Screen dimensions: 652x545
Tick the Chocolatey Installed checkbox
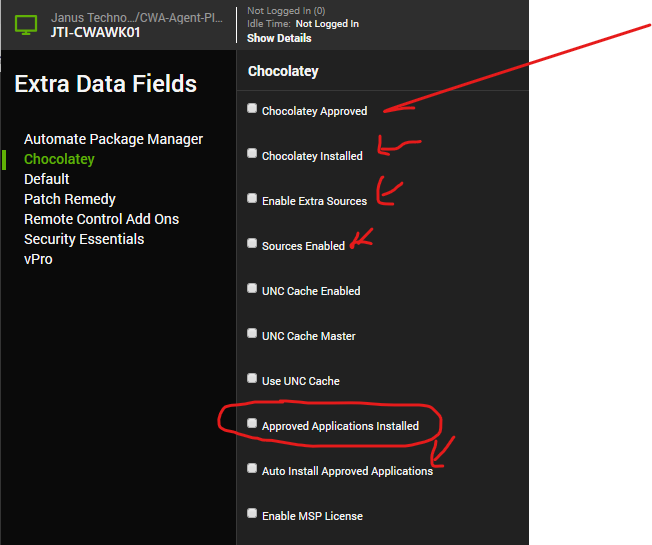(252, 153)
